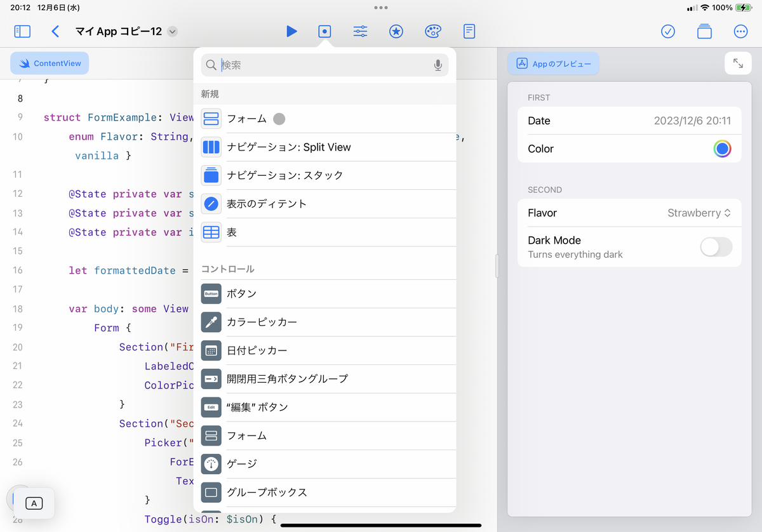Image resolution: width=762 pixels, height=532 pixels.
Task: Click the "編集" ボタン Edit-labeled icon
Action: click(x=211, y=407)
